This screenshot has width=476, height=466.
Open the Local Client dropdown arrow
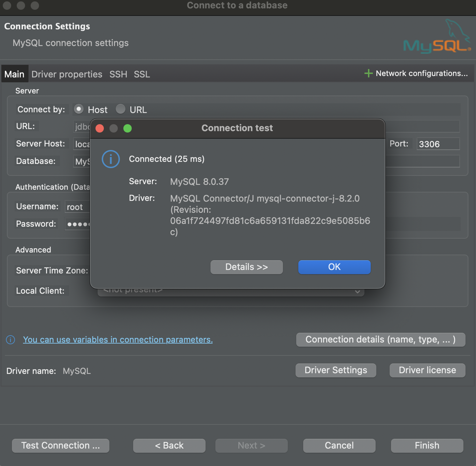click(x=357, y=292)
